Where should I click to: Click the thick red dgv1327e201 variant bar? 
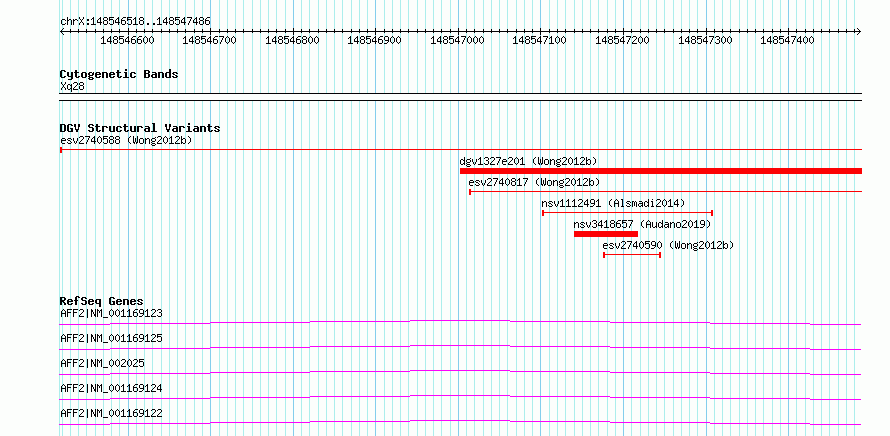(x=661, y=171)
